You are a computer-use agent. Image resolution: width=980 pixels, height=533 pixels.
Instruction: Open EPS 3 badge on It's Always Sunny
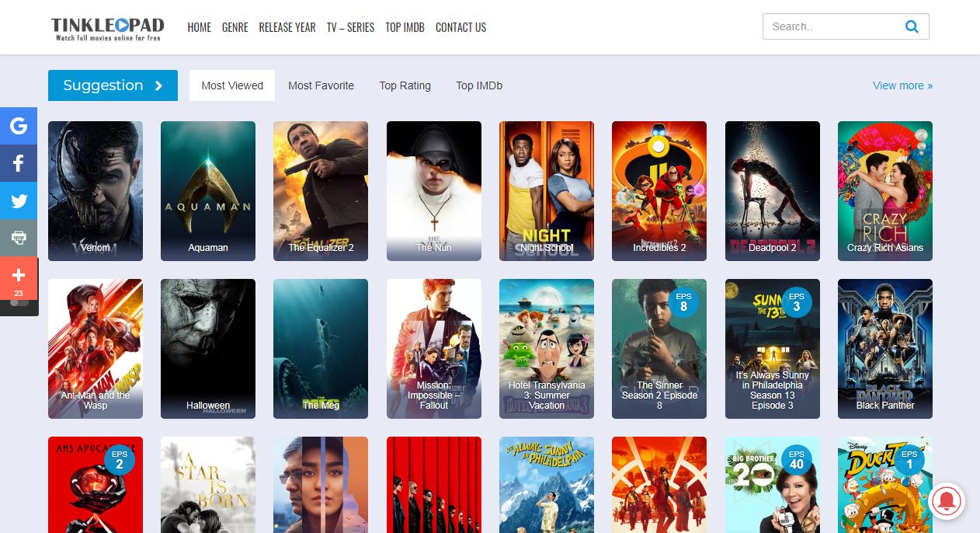[796, 301]
